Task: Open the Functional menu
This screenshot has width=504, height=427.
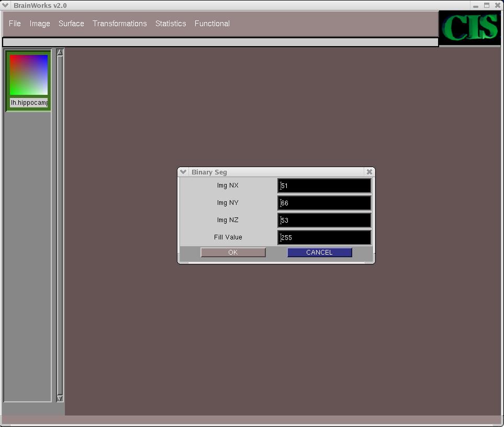Action: point(212,24)
